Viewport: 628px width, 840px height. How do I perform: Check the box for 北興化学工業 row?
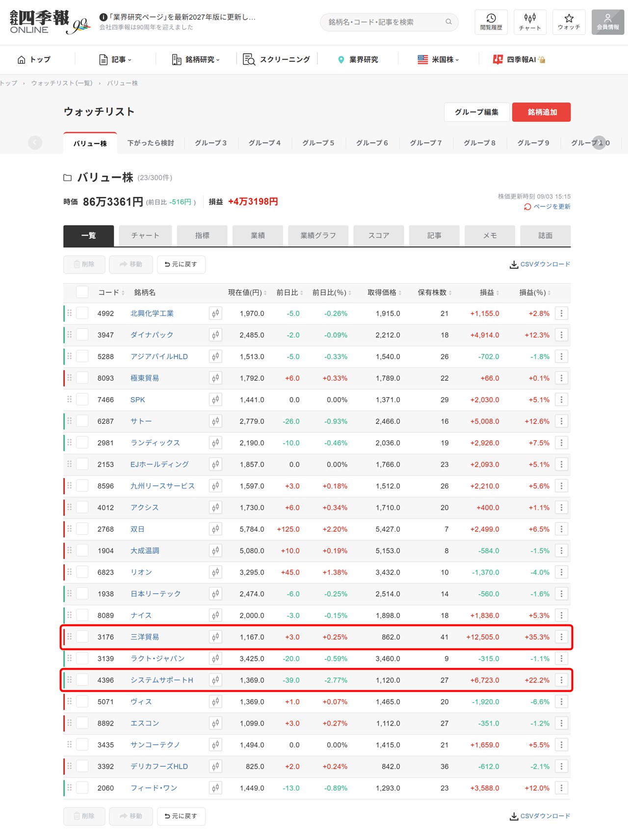pos(82,313)
